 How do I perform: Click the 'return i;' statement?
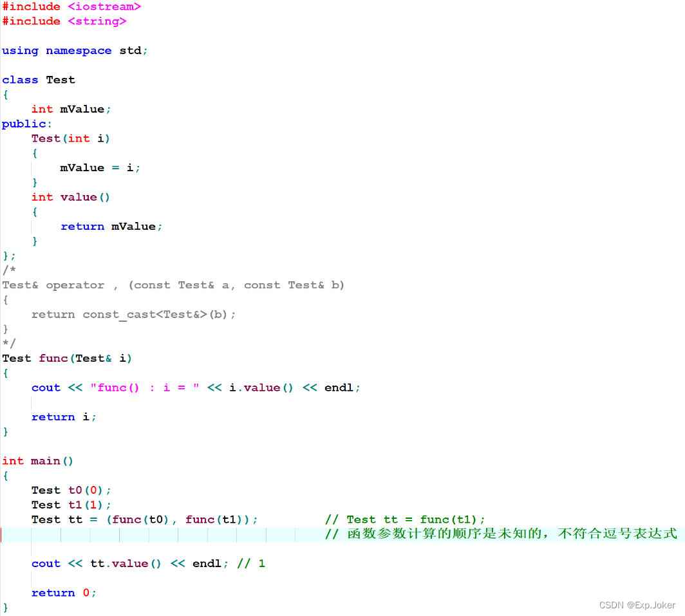tap(64, 416)
